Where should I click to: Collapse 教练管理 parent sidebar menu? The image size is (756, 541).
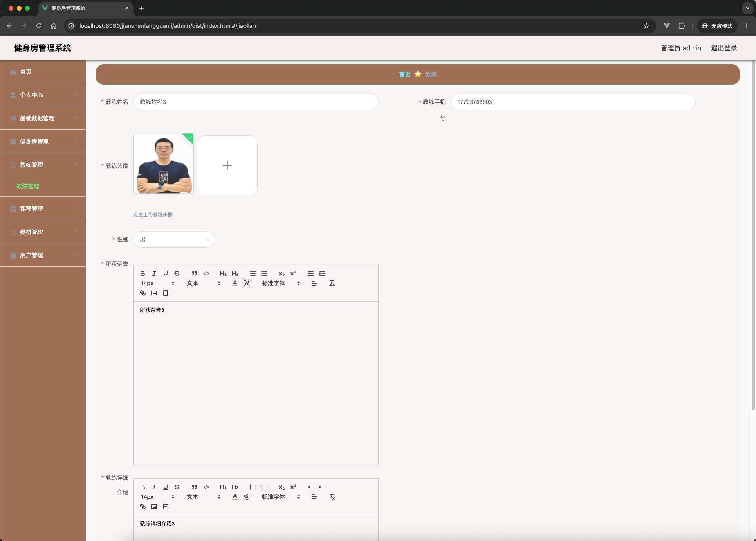click(x=43, y=165)
